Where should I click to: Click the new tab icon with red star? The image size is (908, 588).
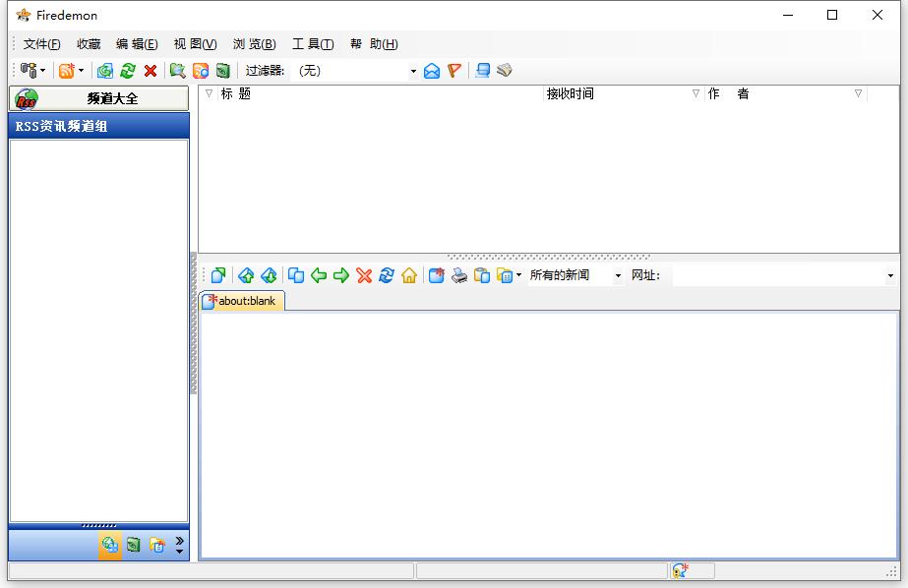click(437, 275)
